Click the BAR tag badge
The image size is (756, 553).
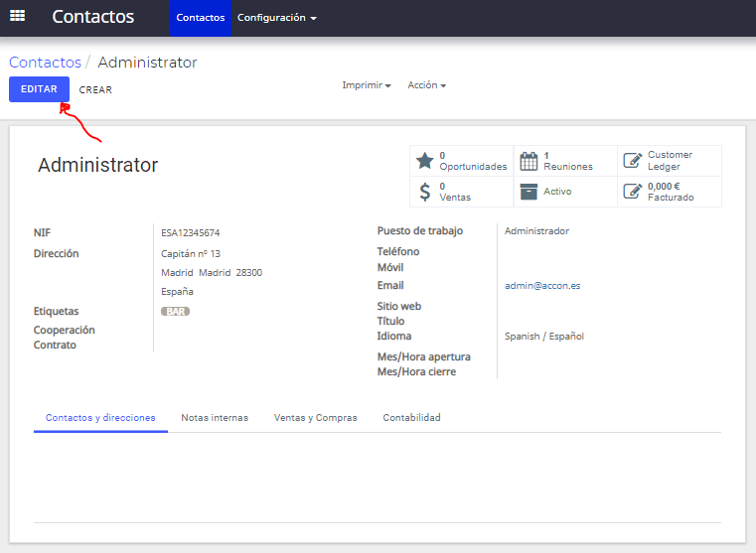click(175, 312)
